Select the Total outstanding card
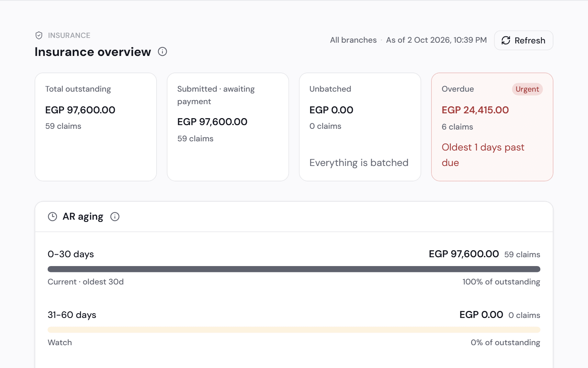The image size is (588, 368). click(x=96, y=127)
